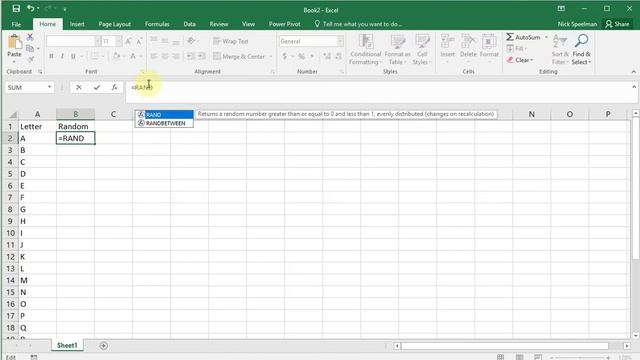
Task: Click the Save icon in title bar
Action: [x=16, y=8]
